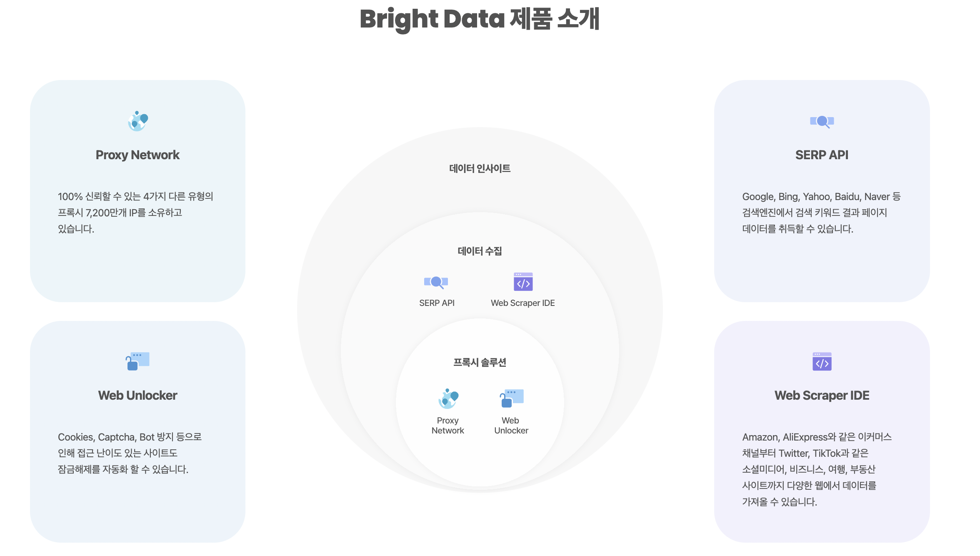Open the Web Scraper IDE card heading

(822, 396)
